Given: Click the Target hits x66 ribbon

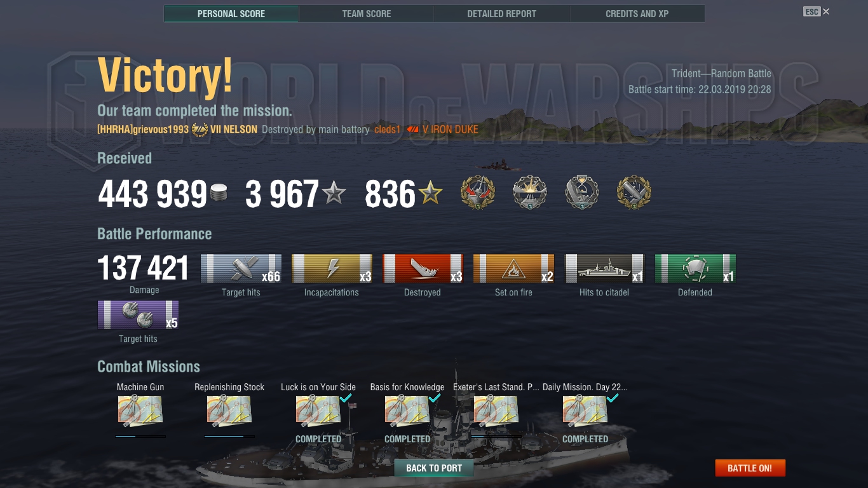Looking at the screenshot, I should click(x=241, y=269).
